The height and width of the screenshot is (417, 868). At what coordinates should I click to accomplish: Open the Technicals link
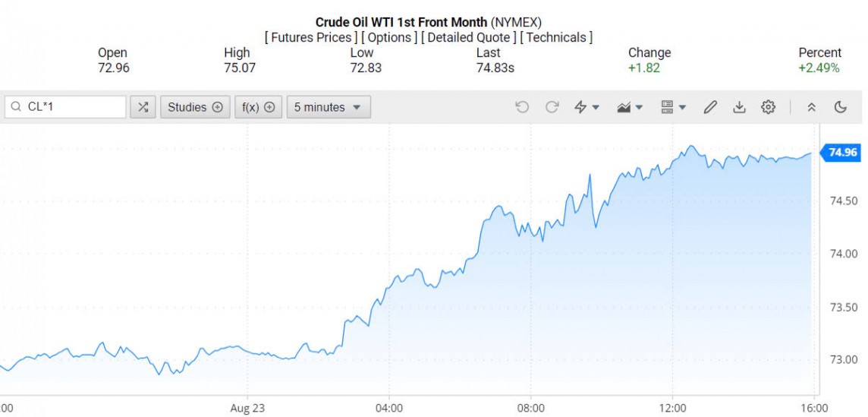pos(557,37)
